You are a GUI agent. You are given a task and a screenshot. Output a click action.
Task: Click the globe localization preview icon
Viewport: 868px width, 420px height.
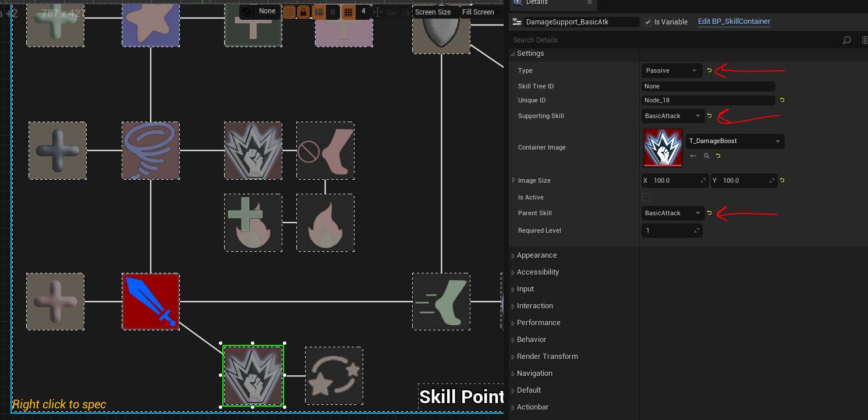tap(246, 12)
